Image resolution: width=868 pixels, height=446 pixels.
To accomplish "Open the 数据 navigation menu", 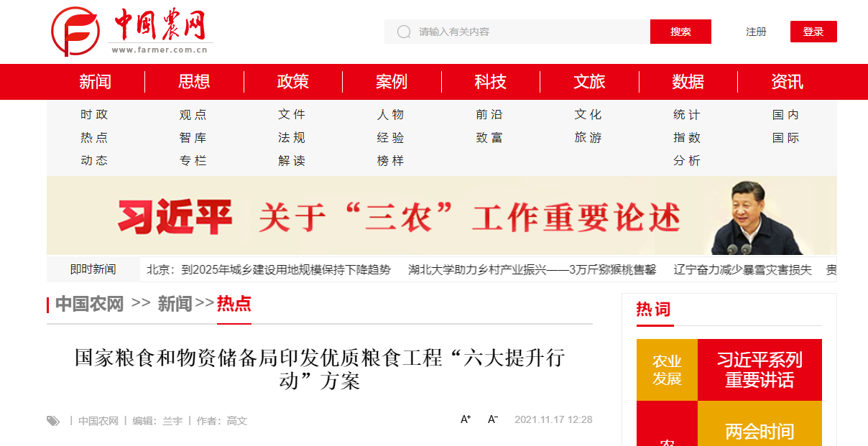I will pos(687,82).
